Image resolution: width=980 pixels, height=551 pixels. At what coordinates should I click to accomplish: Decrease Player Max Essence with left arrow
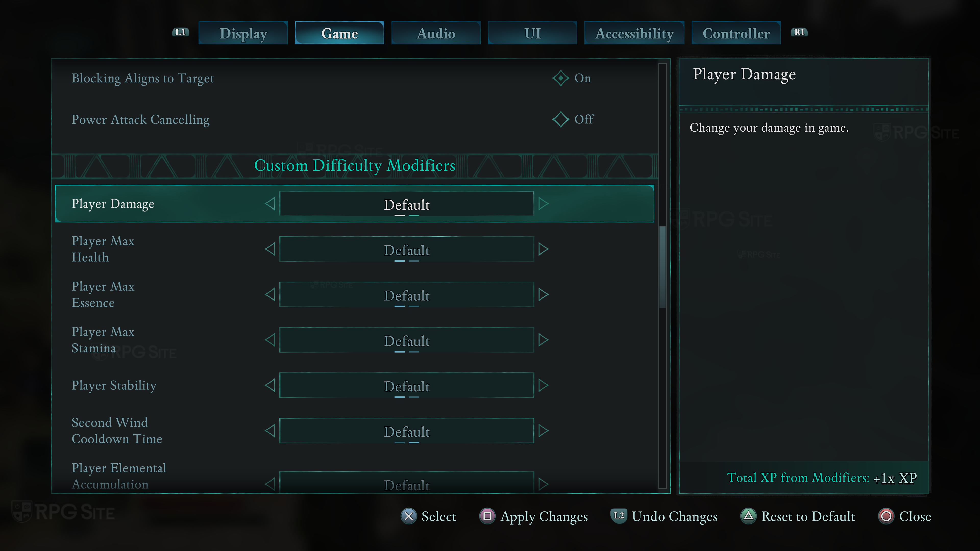270,295
